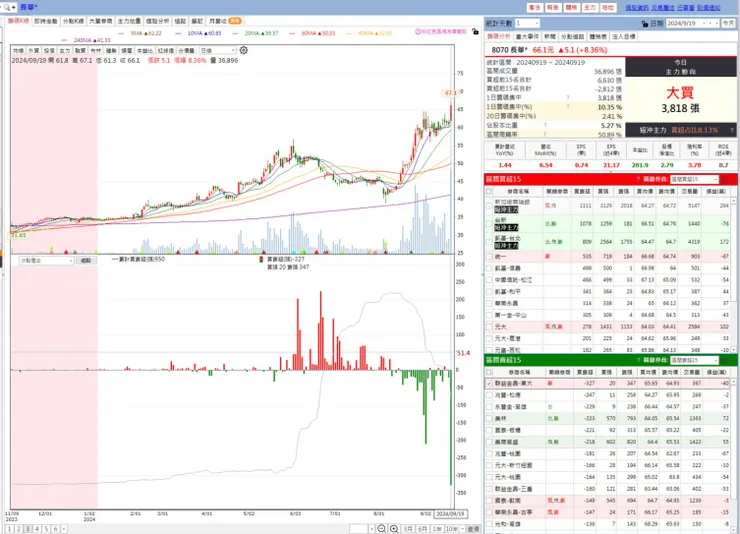Switch to 月營收 tab

click(225, 21)
